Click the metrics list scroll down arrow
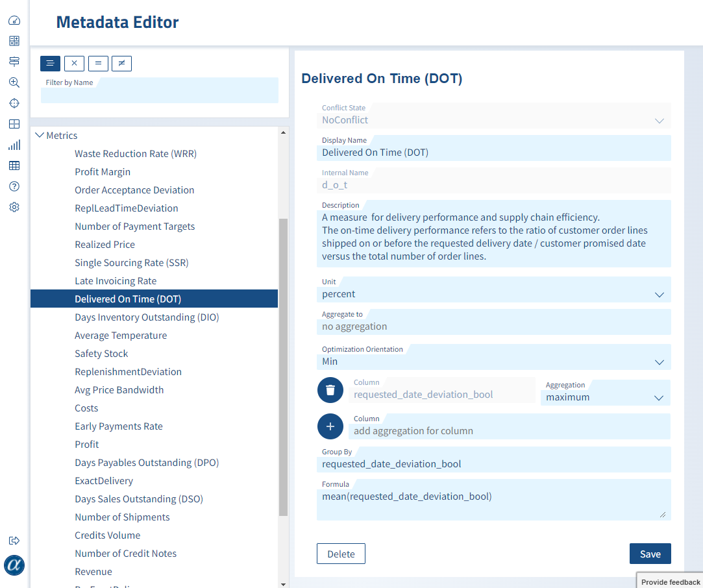Image resolution: width=703 pixels, height=588 pixels. [x=283, y=584]
